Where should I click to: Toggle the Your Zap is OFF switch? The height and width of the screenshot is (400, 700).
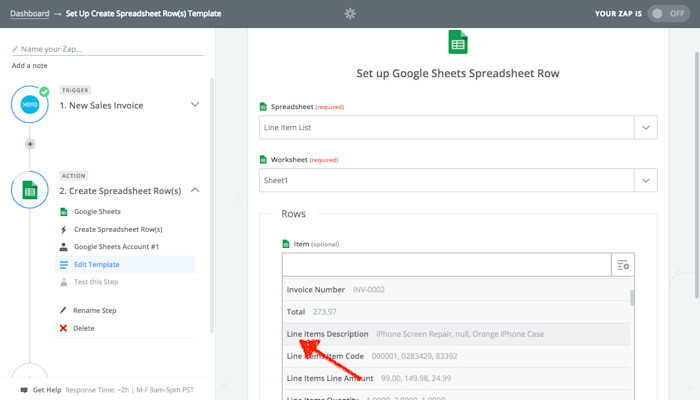[668, 13]
